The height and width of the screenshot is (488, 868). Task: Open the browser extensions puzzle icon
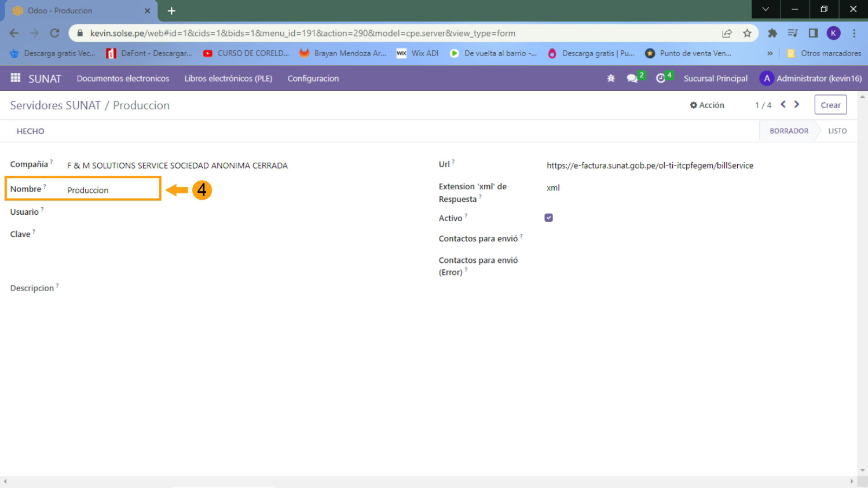click(x=772, y=34)
